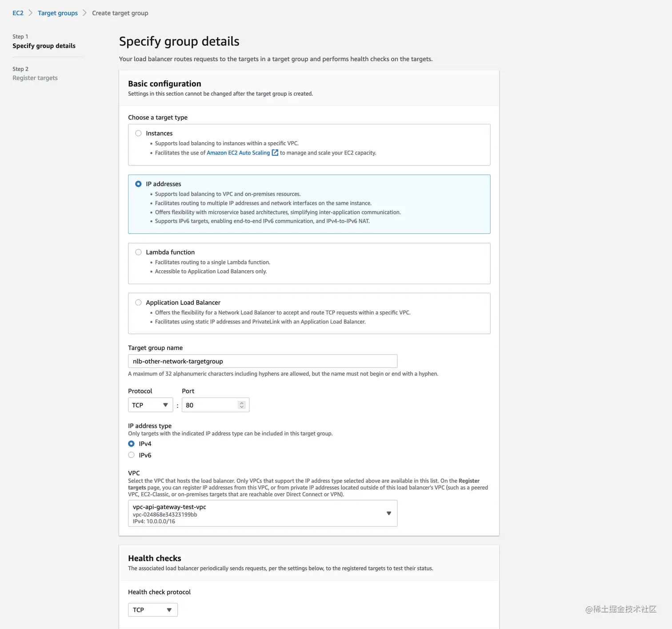Click the chevron after EC2 breadcrumb
This screenshot has width=672, height=629.
point(31,13)
